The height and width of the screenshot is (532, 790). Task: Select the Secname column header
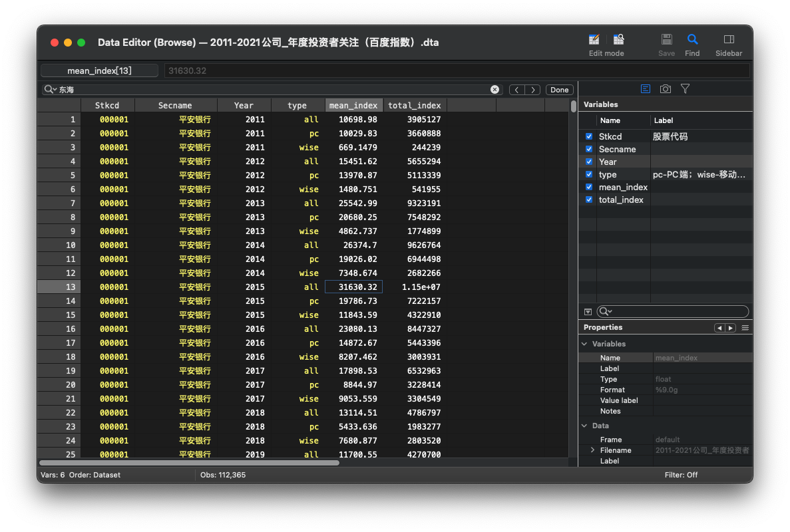[x=175, y=105]
